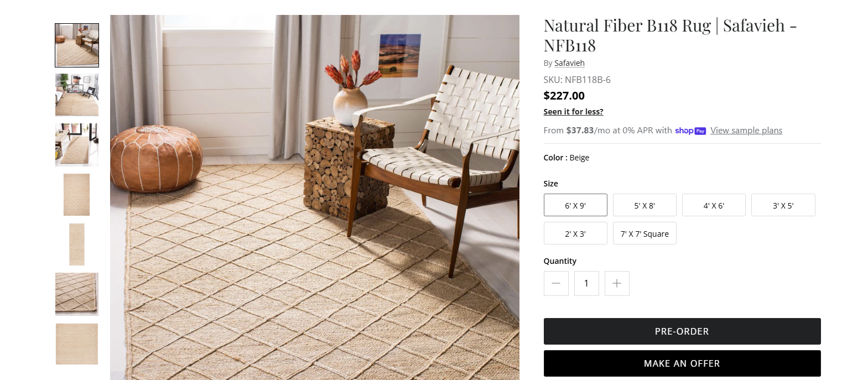Open the 'Seen it for less?' link
Viewport: 868px width, 380px height.
[x=573, y=112]
